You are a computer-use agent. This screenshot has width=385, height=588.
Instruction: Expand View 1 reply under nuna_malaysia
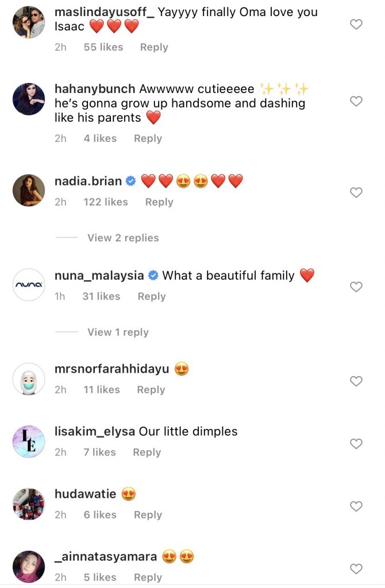[118, 332]
